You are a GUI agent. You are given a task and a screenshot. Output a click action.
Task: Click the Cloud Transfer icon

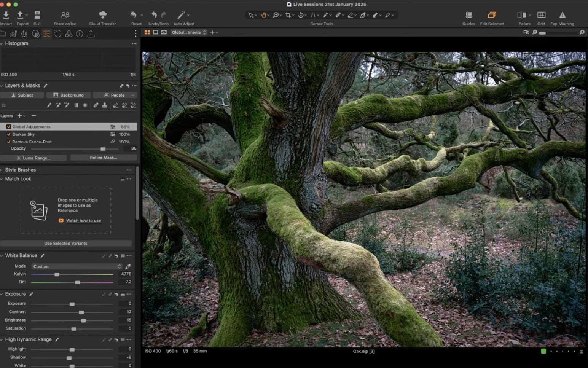[x=102, y=15]
